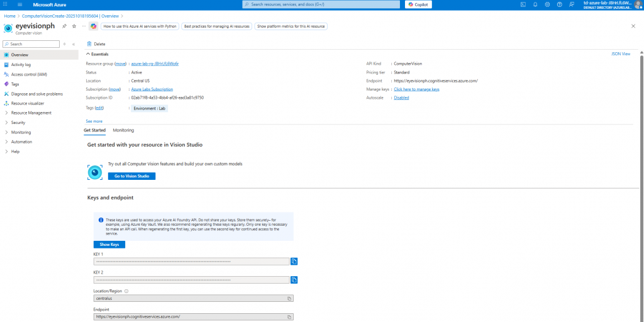Open the Azure portal hamburger menu
The height and width of the screenshot is (322, 644).
coord(21,4)
